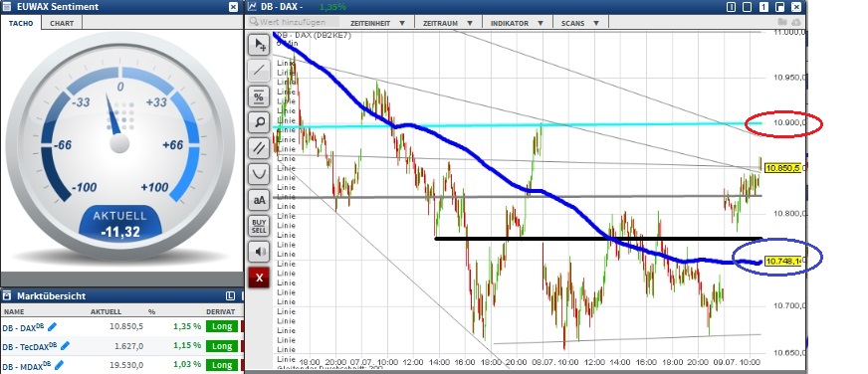Viewport: 868px width, 374px height.
Task: Switch to the CHART tab
Action: click(x=62, y=23)
